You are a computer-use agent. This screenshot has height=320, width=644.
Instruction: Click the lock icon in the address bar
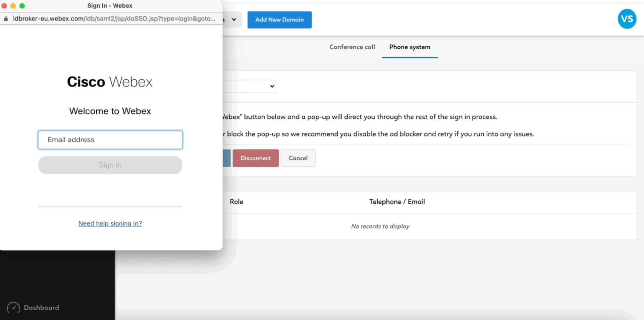click(x=6, y=19)
